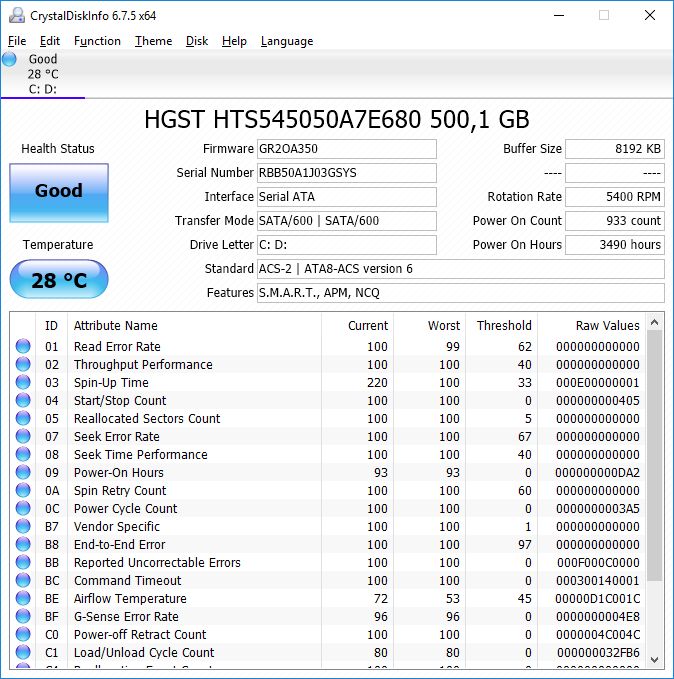Click the Features field S.M.A.R.T., APM, NCQ

click(460, 293)
